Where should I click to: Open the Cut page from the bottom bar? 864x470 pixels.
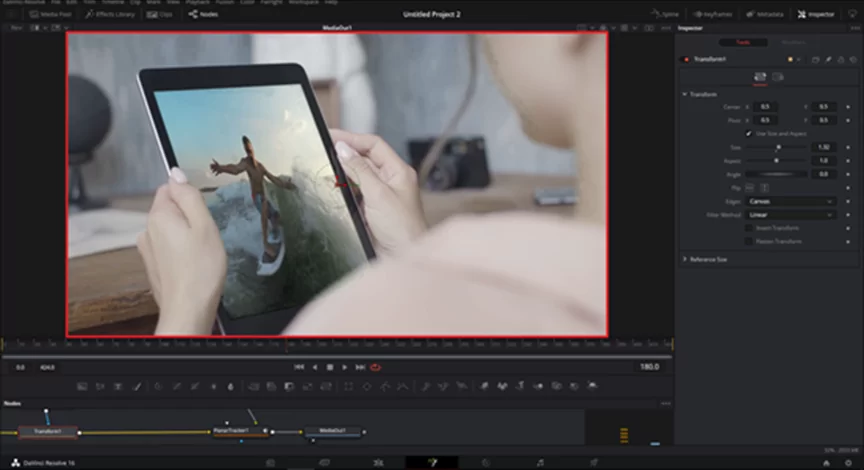tap(325, 463)
